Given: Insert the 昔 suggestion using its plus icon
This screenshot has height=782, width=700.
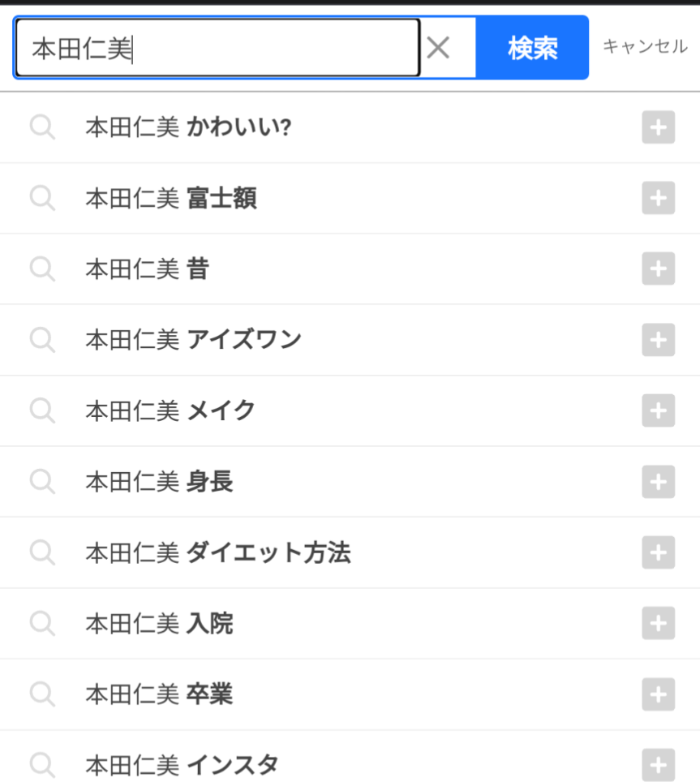Looking at the screenshot, I should (x=658, y=269).
